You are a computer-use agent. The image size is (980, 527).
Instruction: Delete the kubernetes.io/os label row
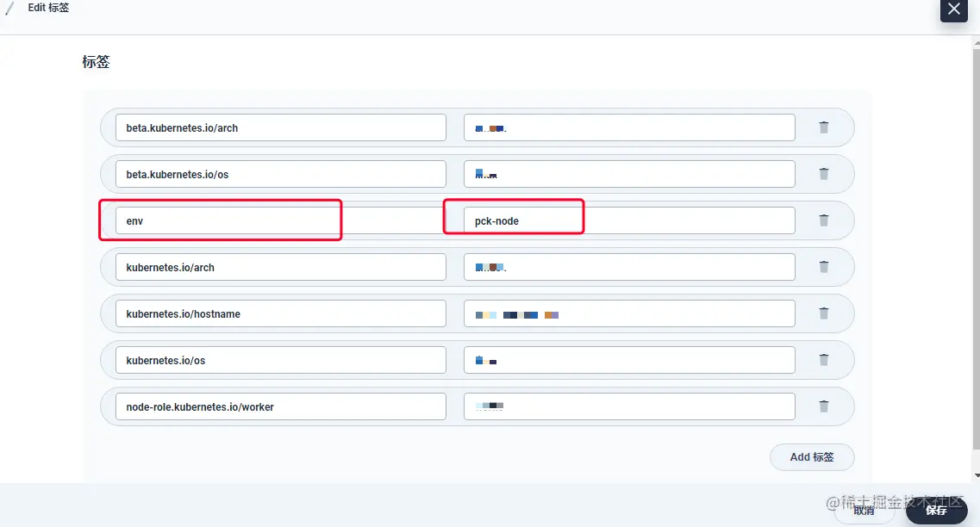point(824,360)
